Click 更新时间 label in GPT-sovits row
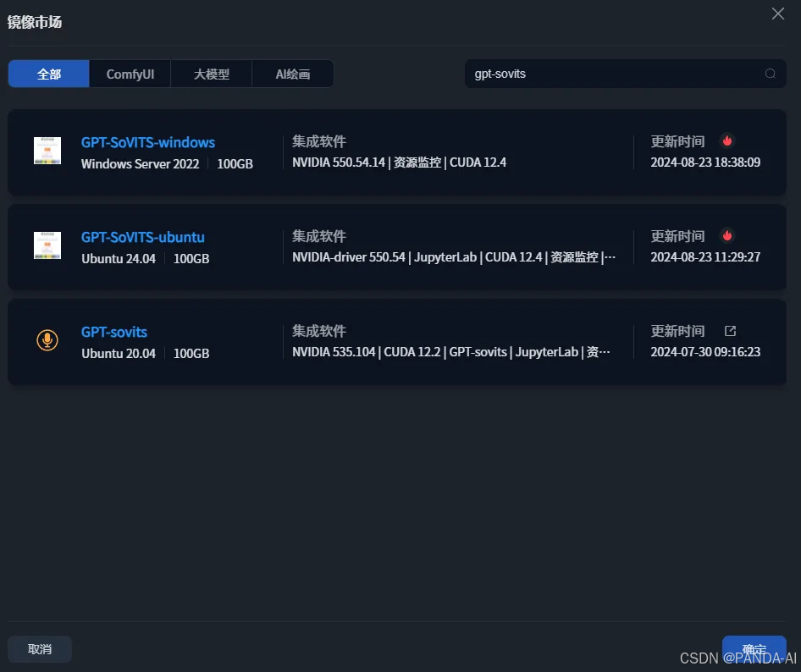 coord(677,331)
